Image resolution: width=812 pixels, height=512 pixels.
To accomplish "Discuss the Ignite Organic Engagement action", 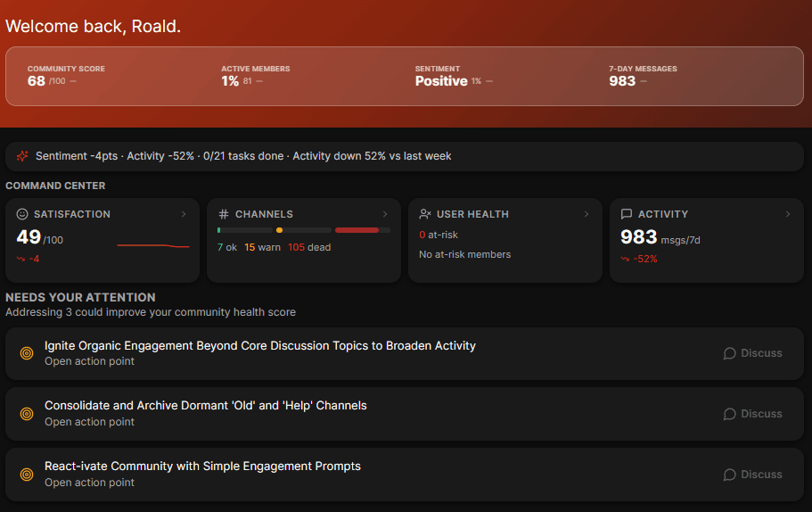I will pos(752,353).
